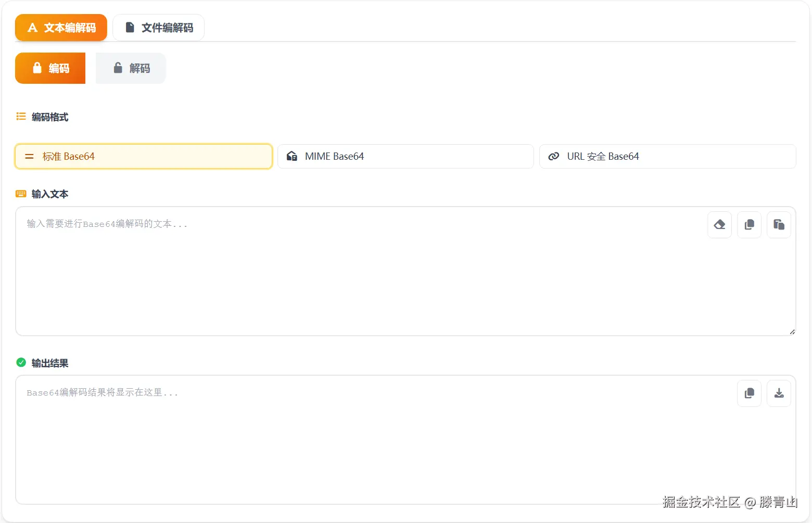The height and width of the screenshot is (523, 812).
Task: Select the 标准 Base64 format option
Action: tap(144, 156)
